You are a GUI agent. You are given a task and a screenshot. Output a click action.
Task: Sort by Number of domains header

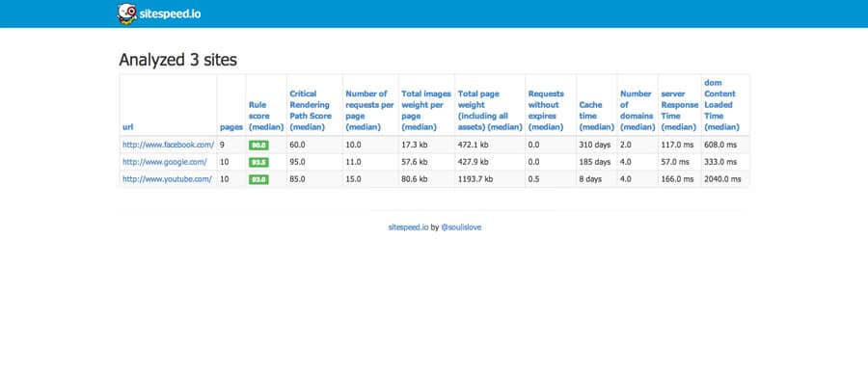point(637,110)
